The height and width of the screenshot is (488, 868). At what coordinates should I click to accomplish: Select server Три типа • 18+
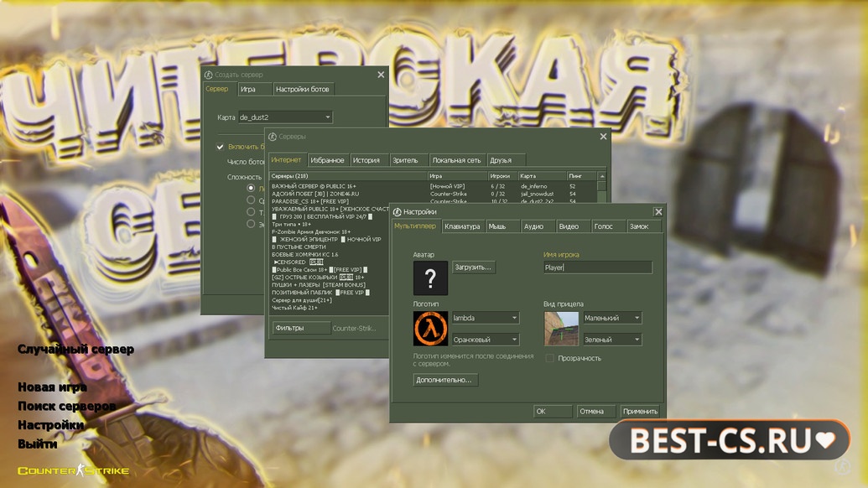(x=291, y=224)
